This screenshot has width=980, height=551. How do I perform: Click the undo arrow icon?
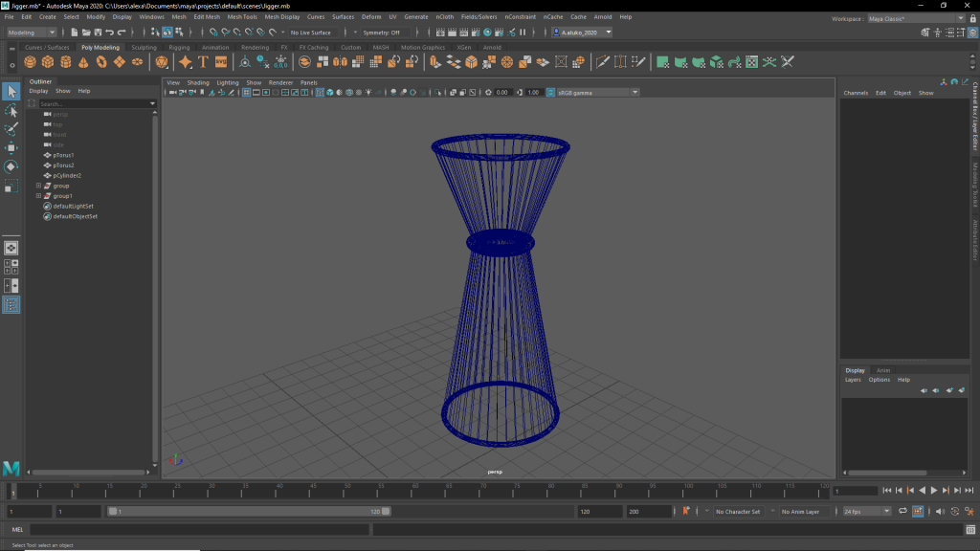(x=109, y=33)
